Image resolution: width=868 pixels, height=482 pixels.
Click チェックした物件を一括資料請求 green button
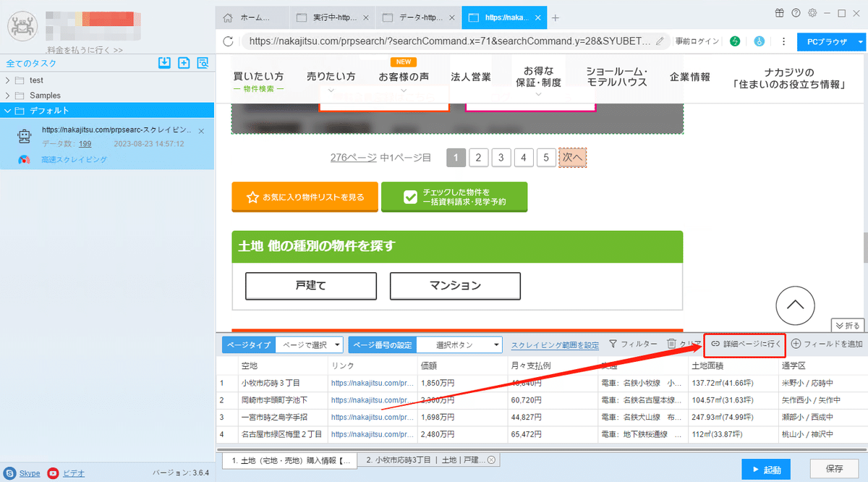pos(454,196)
